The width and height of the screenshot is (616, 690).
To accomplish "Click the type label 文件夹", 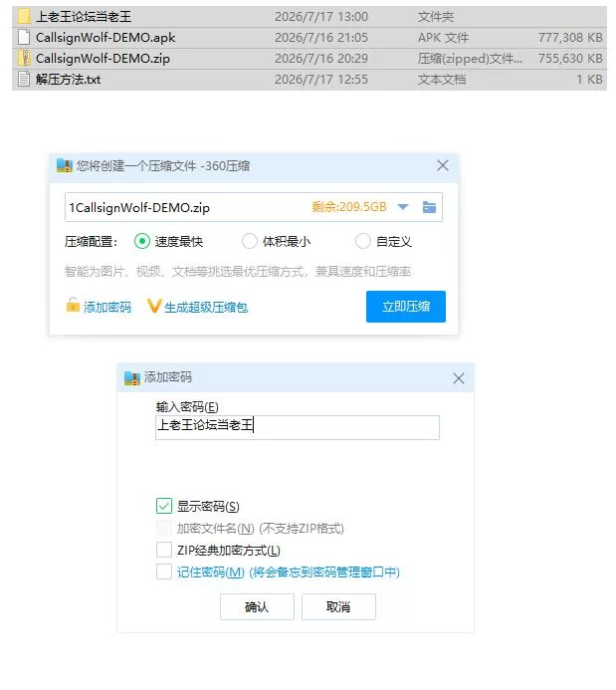I will (x=435, y=17).
